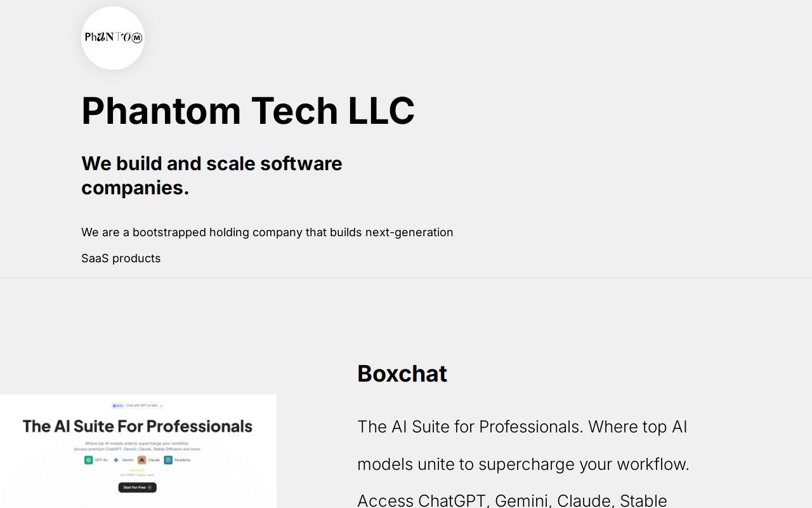Click the circular Phantom logo at top

pos(113,37)
